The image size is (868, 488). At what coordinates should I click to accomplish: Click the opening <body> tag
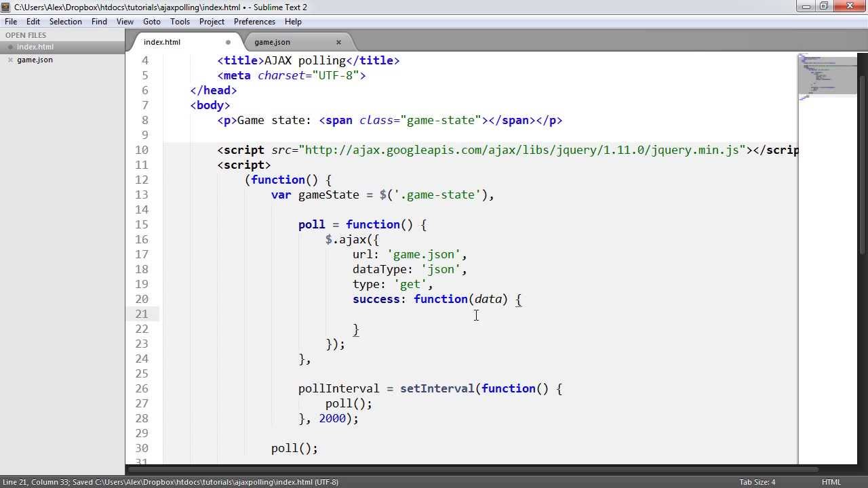[210, 105]
